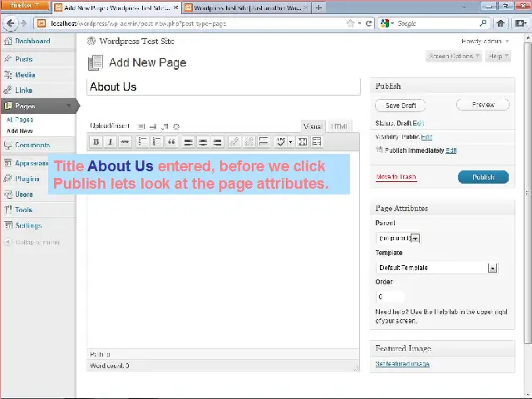Click the Add Media upload icon
This screenshot has height=399, width=532.
[176, 126]
